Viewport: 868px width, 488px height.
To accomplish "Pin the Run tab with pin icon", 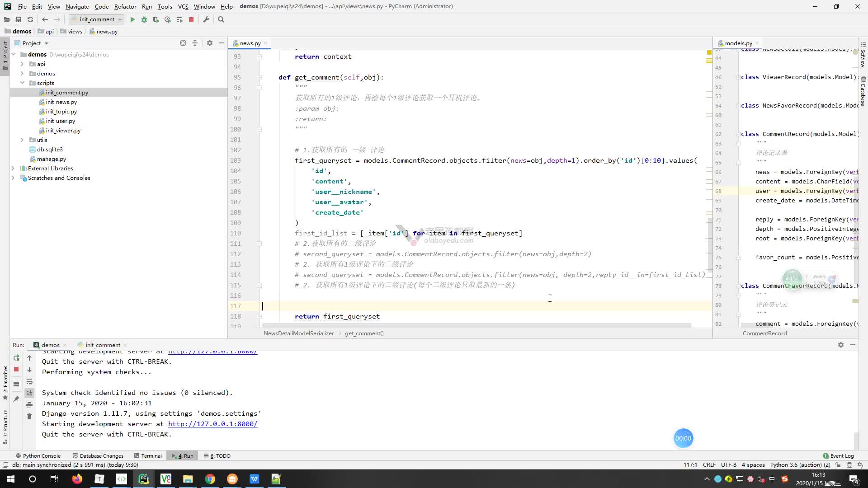I will [x=16, y=399].
